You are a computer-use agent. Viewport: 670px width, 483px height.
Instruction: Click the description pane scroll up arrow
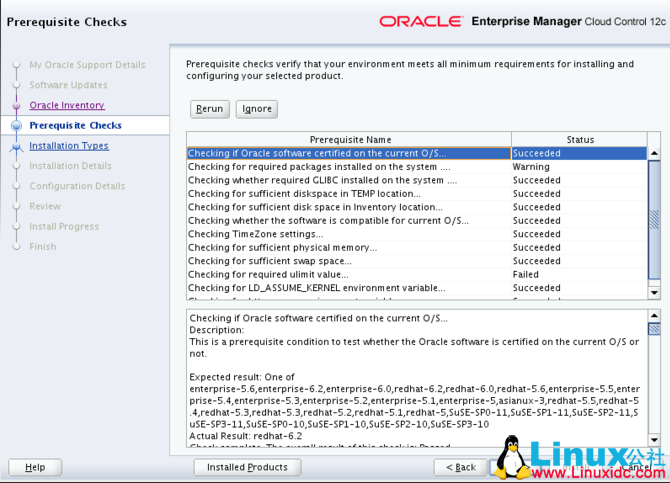pos(654,316)
